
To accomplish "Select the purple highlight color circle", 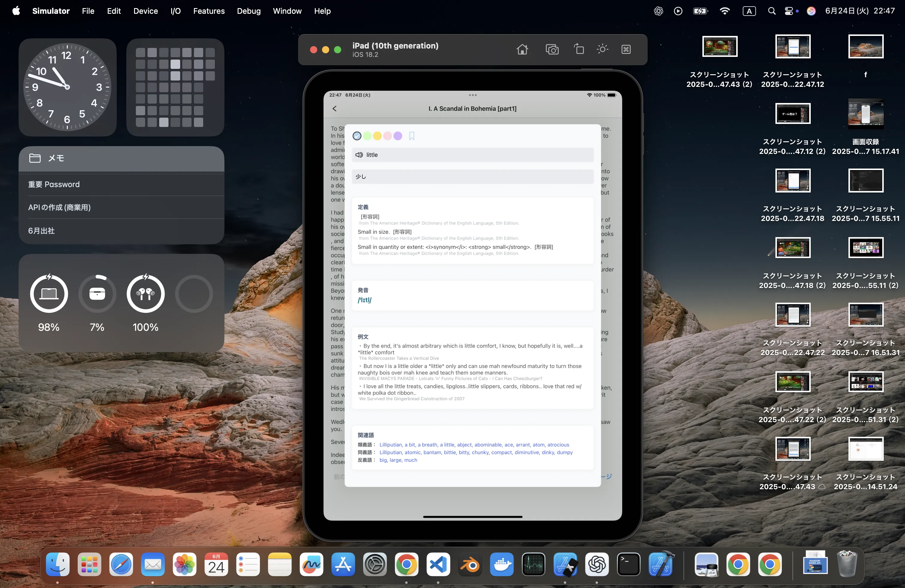I will 398,136.
